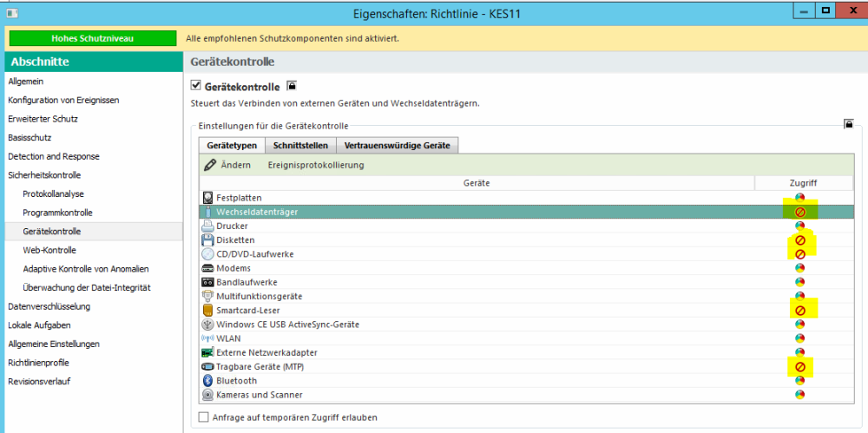The height and width of the screenshot is (433, 868).
Task: Enable Anfrage auf temporären Zugriff erlauben
Action: (204, 417)
